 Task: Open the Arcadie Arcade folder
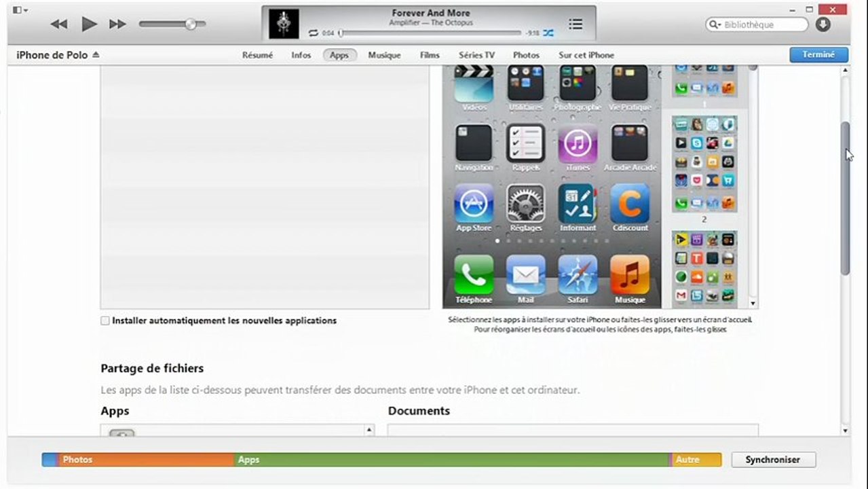coord(630,143)
